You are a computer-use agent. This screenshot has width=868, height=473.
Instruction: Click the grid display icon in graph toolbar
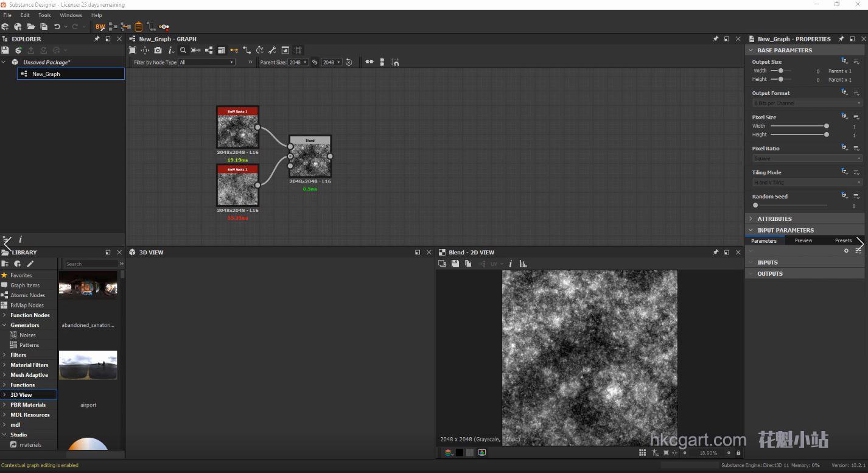[x=298, y=50]
